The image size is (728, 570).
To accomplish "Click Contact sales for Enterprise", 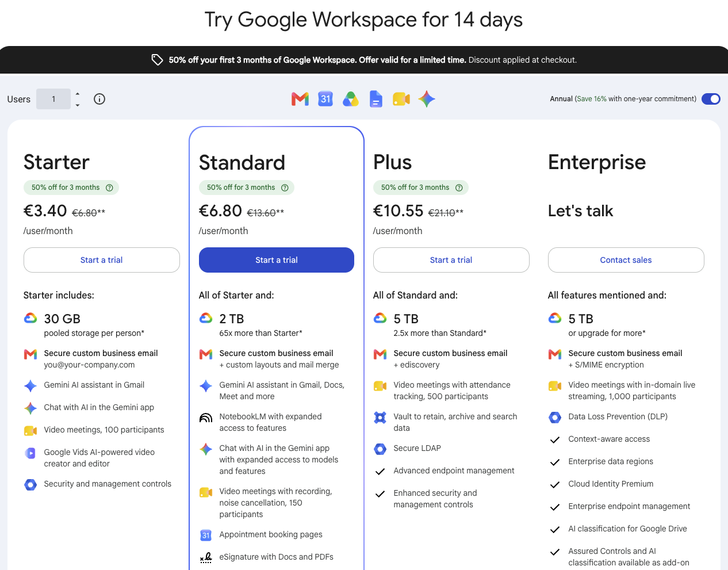I will (x=626, y=260).
